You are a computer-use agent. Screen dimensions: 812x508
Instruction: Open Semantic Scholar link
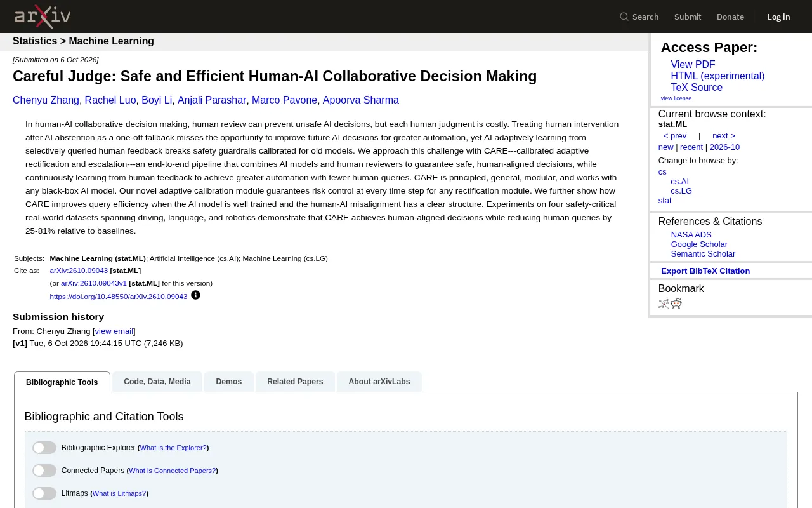click(703, 254)
